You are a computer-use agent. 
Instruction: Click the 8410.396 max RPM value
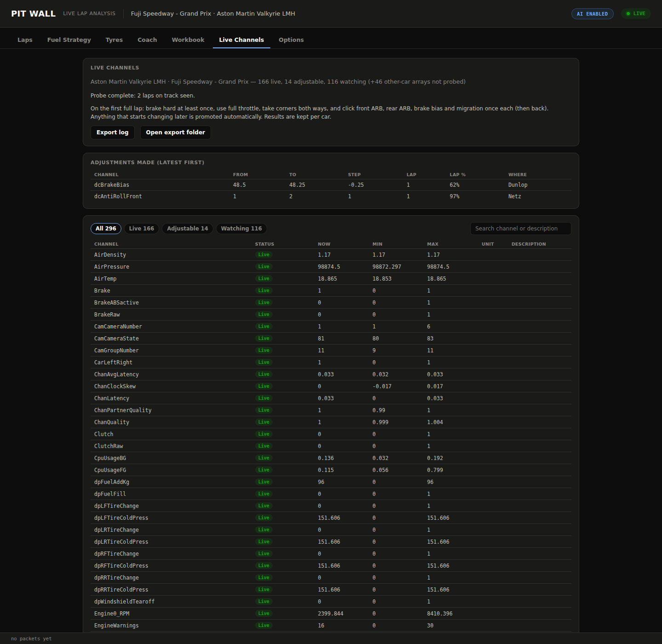[x=439, y=614]
